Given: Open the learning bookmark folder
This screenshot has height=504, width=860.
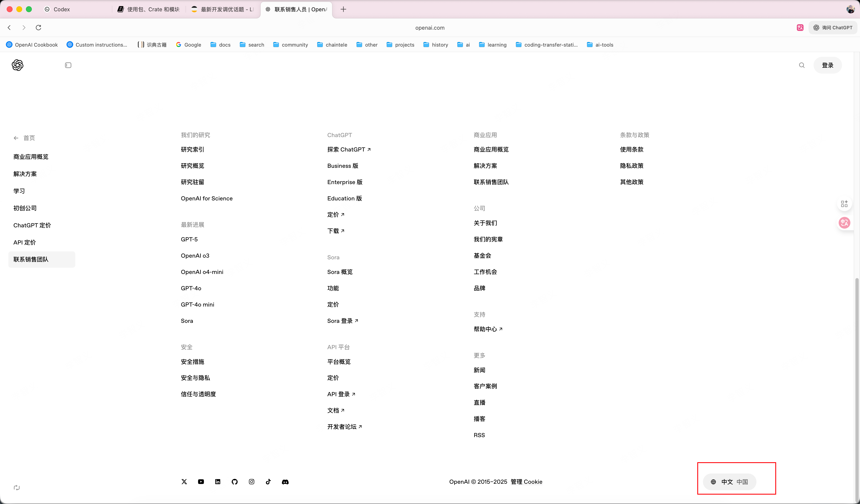Looking at the screenshot, I should (493, 45).
